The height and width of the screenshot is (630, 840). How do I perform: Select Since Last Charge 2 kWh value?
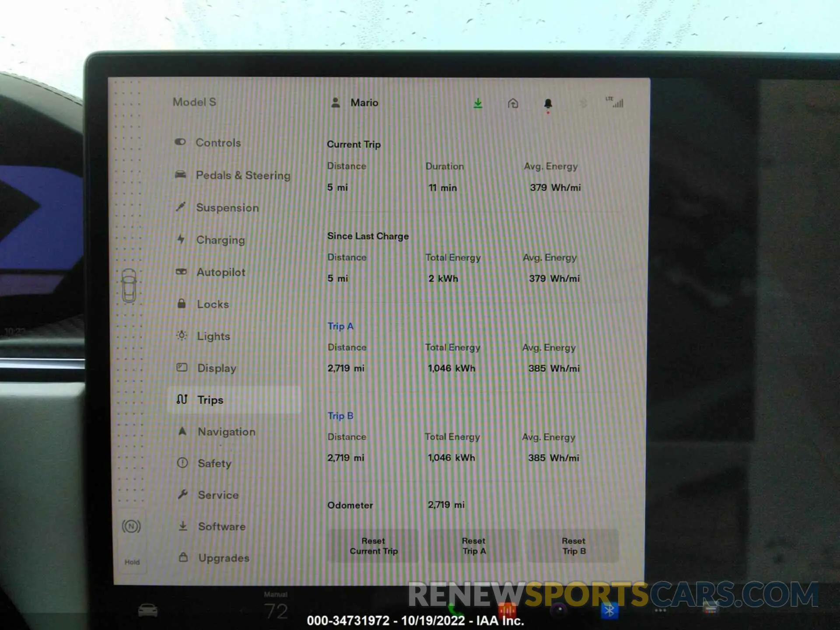pyautogui.click(x=443, y=279)
